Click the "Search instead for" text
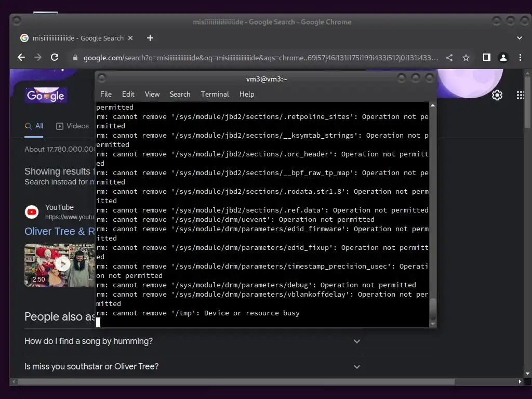The width and height of the screenshot is (532, 399). click(x=56, y=182)
